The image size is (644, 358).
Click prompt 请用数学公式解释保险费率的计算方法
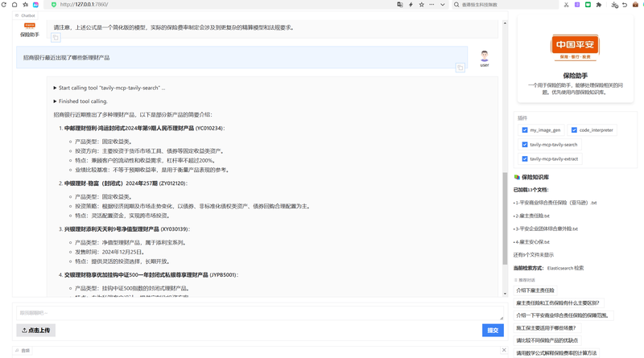tap(556, 353)
